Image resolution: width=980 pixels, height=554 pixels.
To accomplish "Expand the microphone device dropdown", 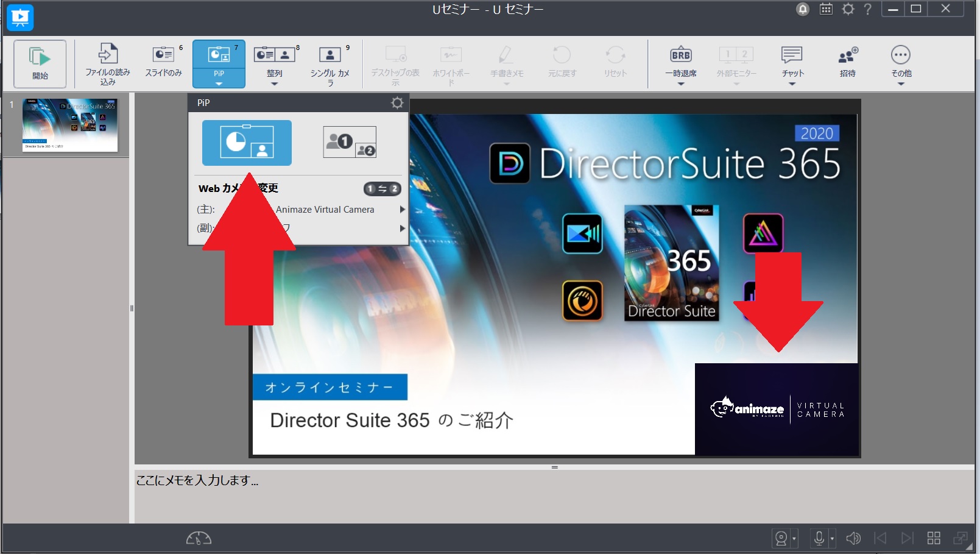I will (832, 539).
